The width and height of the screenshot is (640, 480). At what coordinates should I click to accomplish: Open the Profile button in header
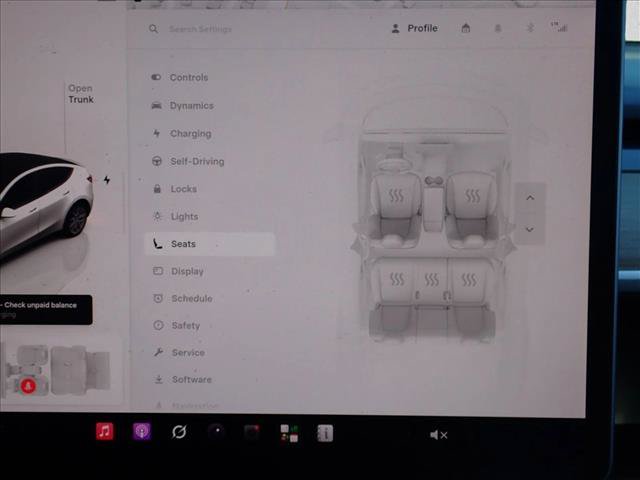(x=415, y=28)
